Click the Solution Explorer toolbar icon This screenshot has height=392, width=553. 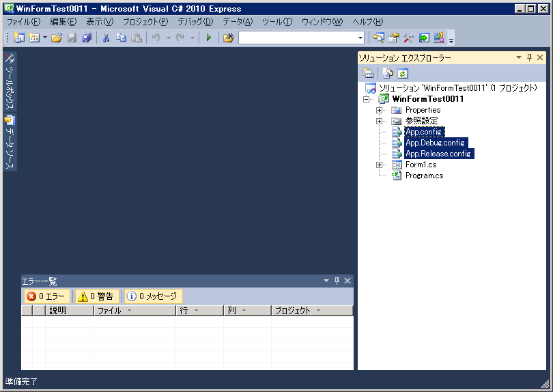click(379, 38)
